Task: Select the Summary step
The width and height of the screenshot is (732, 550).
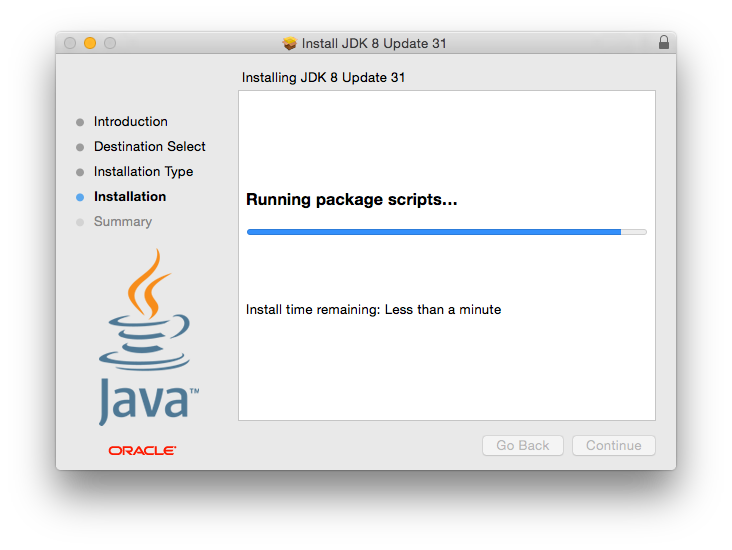Action: click(123, 222)
